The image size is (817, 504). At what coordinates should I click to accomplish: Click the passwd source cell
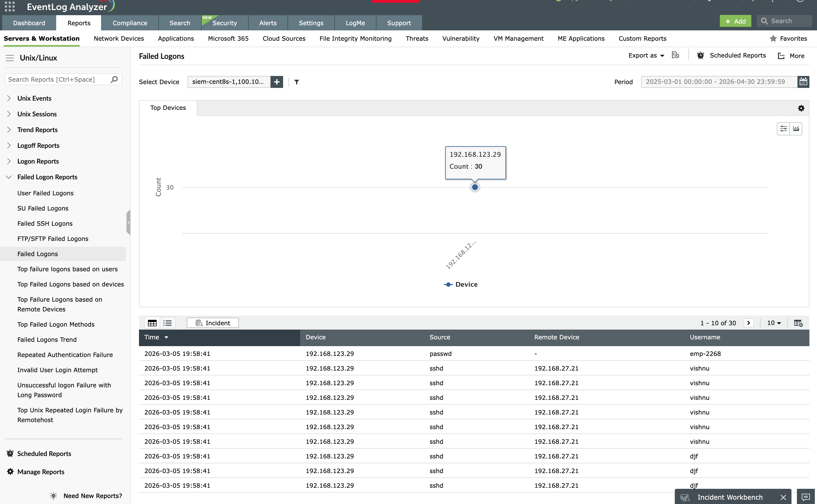click(x=441, y=354)
